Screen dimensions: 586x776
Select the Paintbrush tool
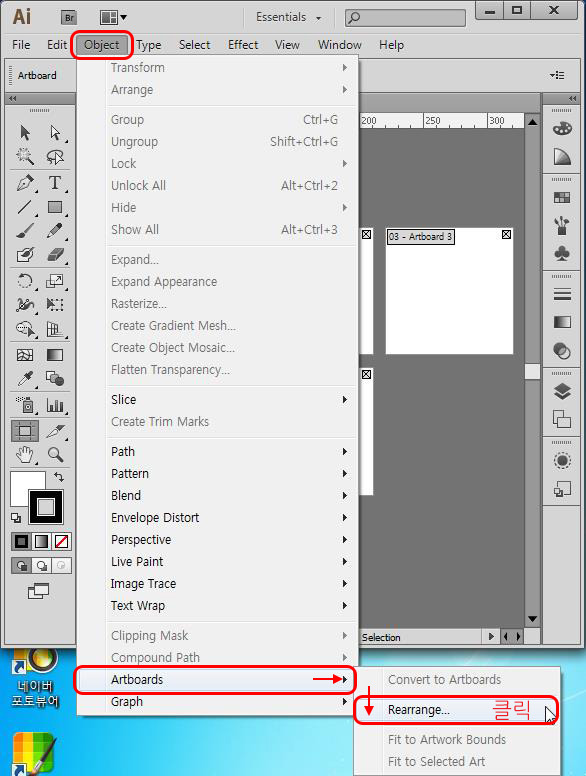25,230
